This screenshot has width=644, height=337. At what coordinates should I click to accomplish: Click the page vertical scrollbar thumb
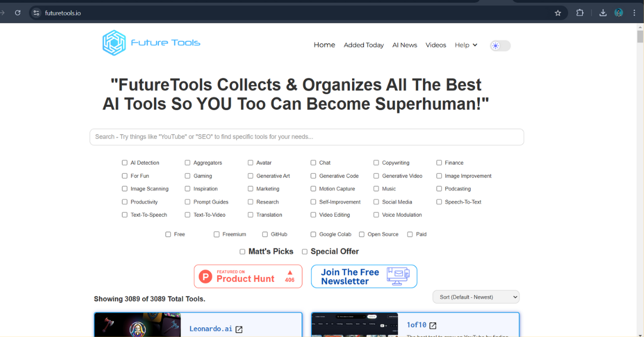(640, 36)
